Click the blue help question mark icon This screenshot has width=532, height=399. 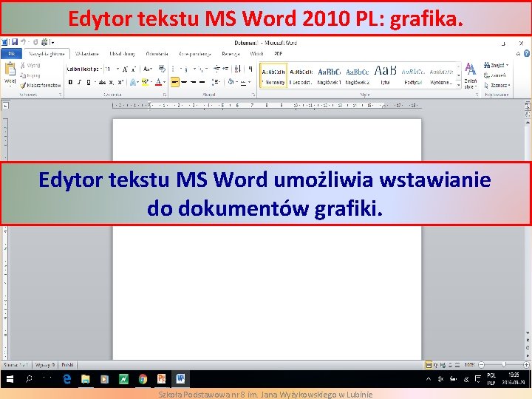[527, 54]
